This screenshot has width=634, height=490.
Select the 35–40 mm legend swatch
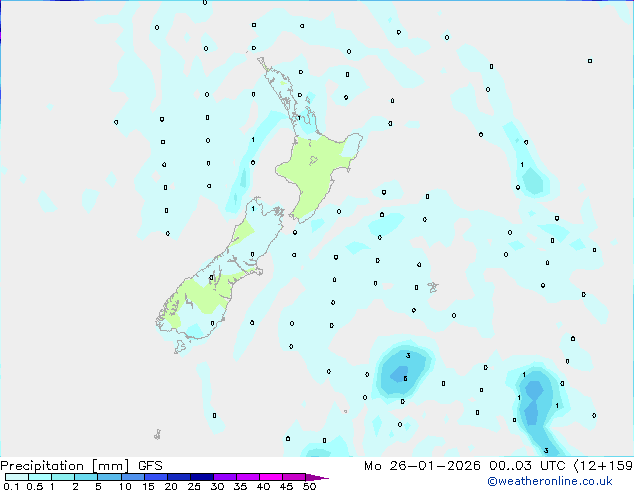pos(247,477)
